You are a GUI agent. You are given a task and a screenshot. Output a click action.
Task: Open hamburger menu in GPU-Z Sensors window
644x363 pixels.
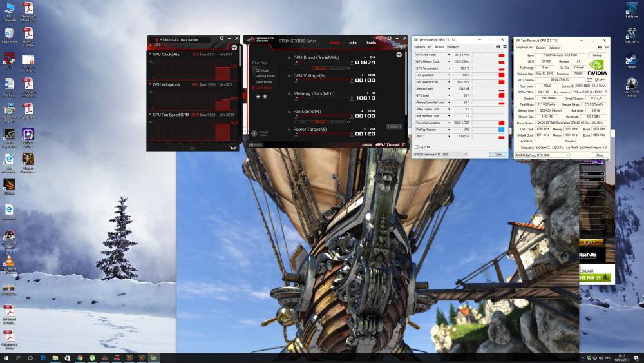pos(505,47)
